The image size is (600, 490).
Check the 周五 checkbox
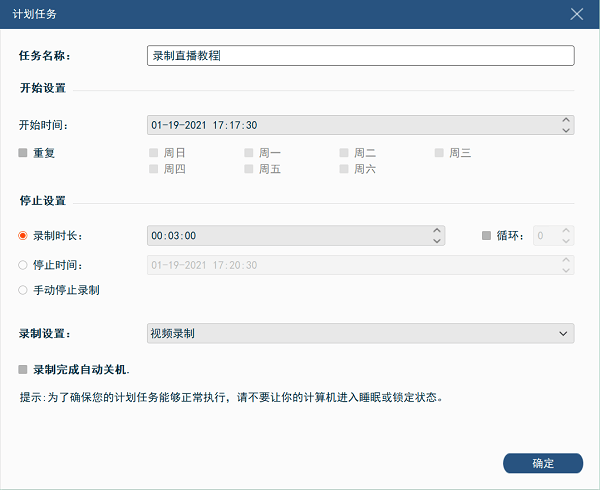pyautogui.click(x=249, y=169)
